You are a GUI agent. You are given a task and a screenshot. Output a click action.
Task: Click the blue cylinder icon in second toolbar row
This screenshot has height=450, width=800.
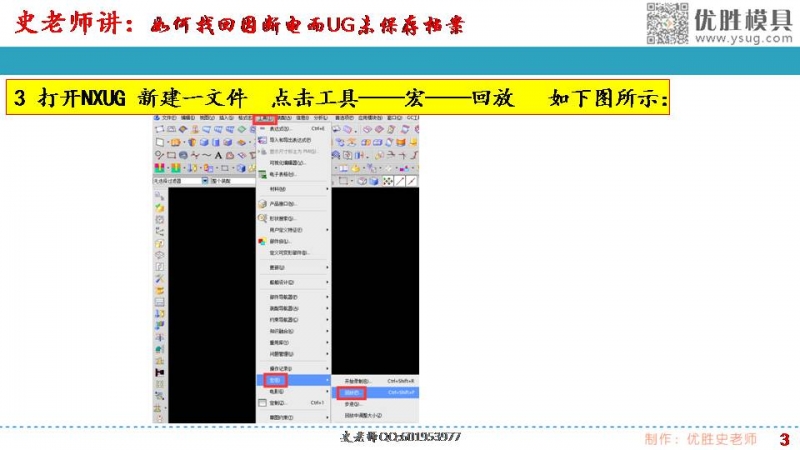(216, 142)
